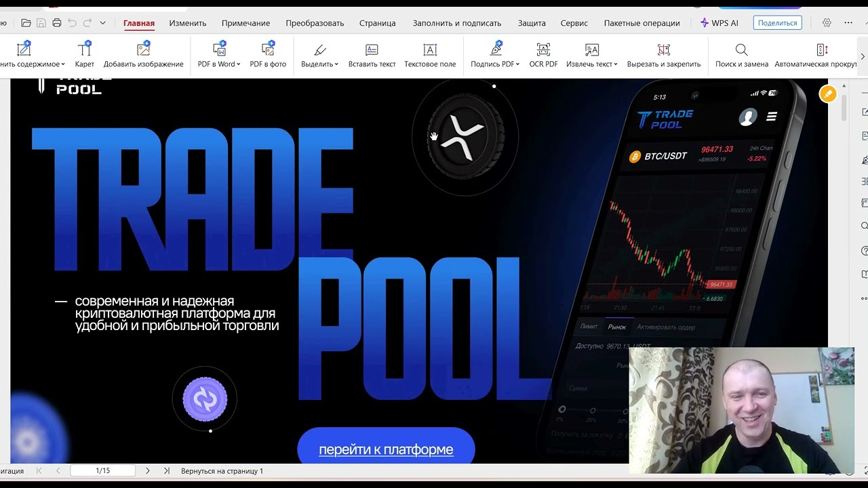Click Вернуться на страницу 1
This screenshot has width=868, height=488.
tap(222, 471)
